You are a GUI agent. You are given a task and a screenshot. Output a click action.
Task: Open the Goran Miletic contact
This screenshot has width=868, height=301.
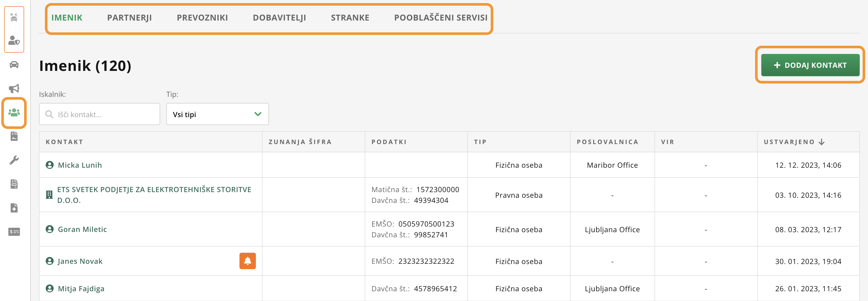coord(82,229)
